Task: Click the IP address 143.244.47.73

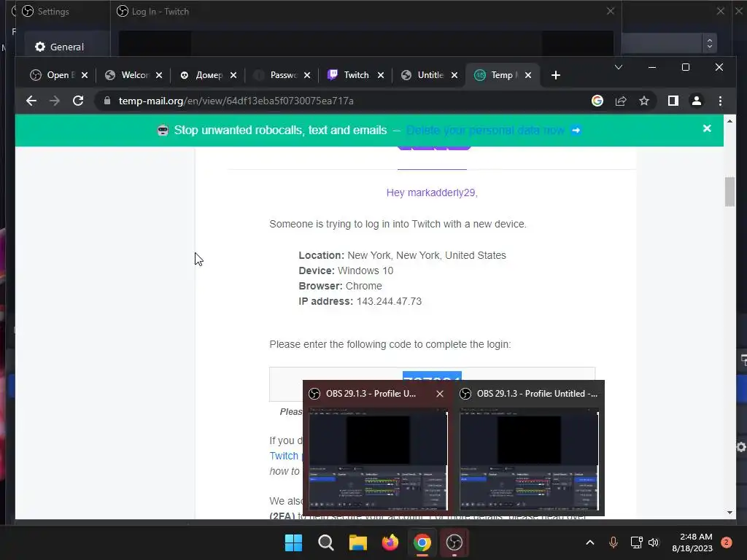Action: 389,301
